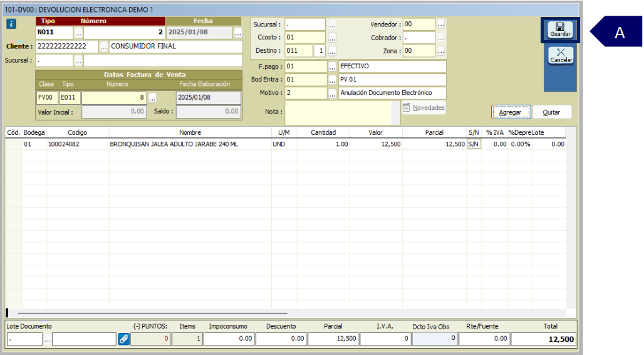Click the factura Numero field with 8
The height and width of the screenshot is (355, 644).
(114, 98)
